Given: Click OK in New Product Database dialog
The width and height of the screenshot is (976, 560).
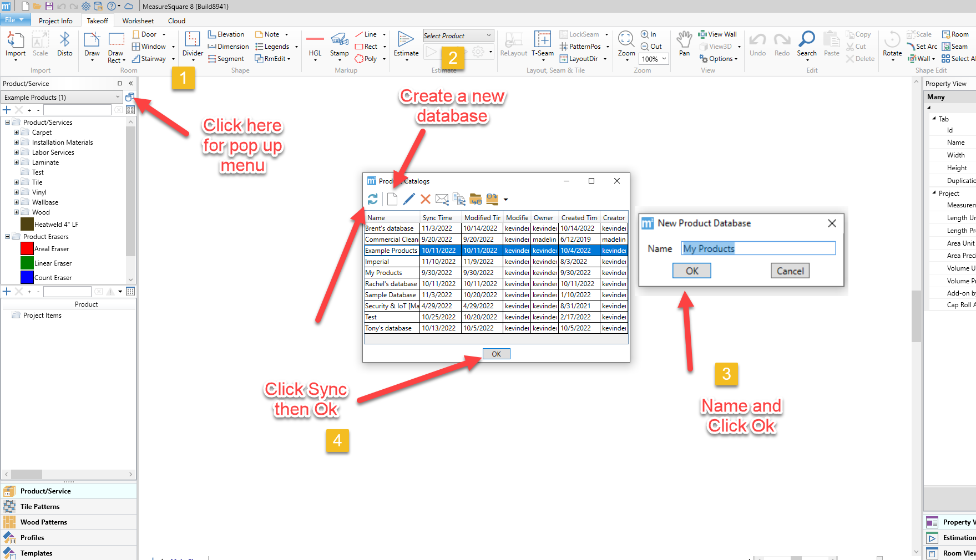Looking at the screenshot, I should click(x=692, y=271).
